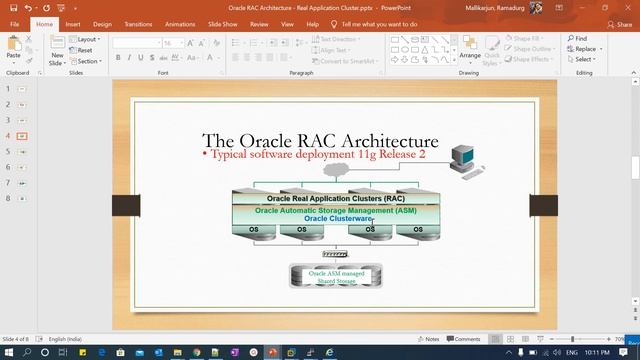Click the font name box
The width and height of the screenshot is (640, 360).
coord(137,43)
